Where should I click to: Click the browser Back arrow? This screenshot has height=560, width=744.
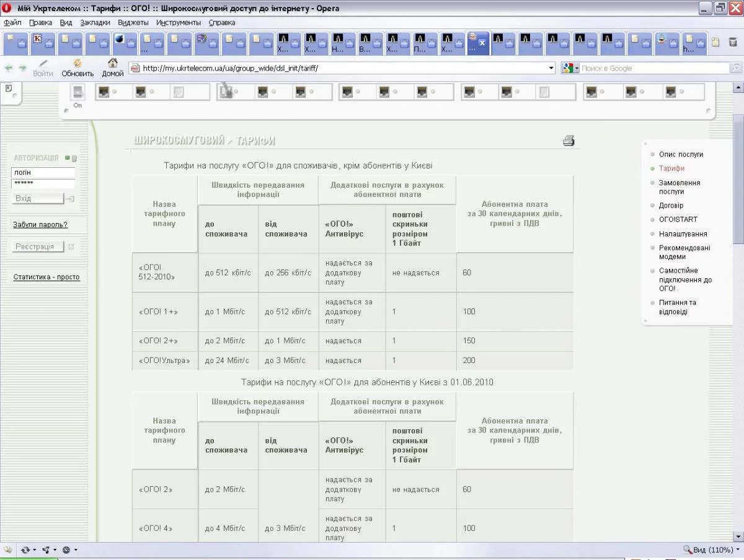(9, 68)
